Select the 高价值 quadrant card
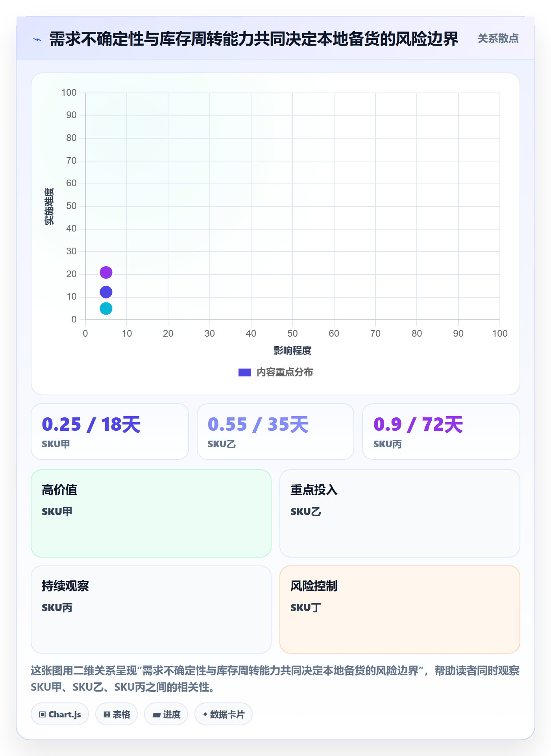The image size is (551, 756). point(151,513)
